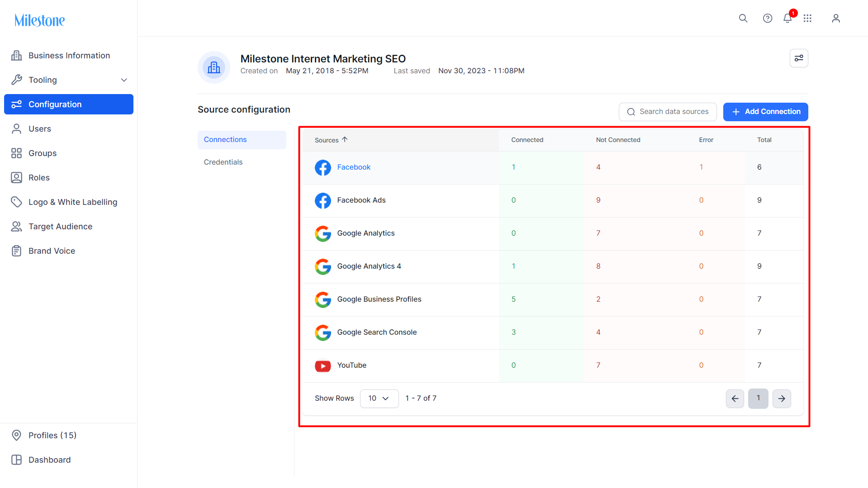
Task: Go to previous page arrow
Action: tap(735, 398)
